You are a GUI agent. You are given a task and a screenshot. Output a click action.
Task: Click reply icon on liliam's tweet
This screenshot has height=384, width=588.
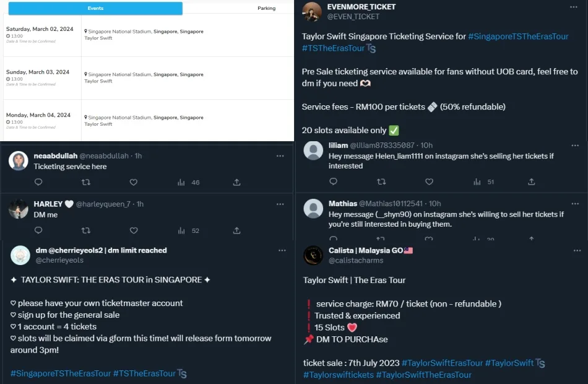[x=334, y=182]
